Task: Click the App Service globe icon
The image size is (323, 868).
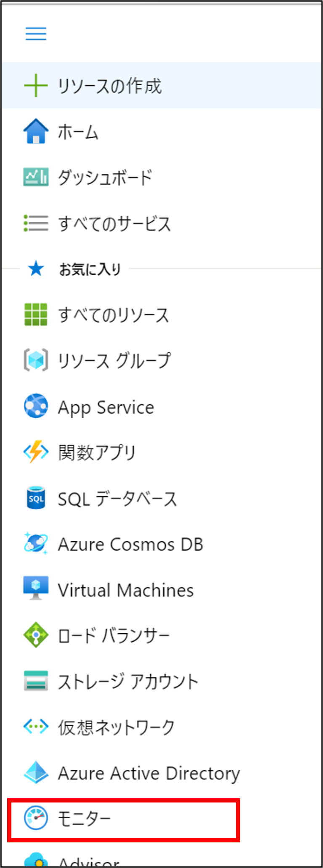Action: point(36,406)
